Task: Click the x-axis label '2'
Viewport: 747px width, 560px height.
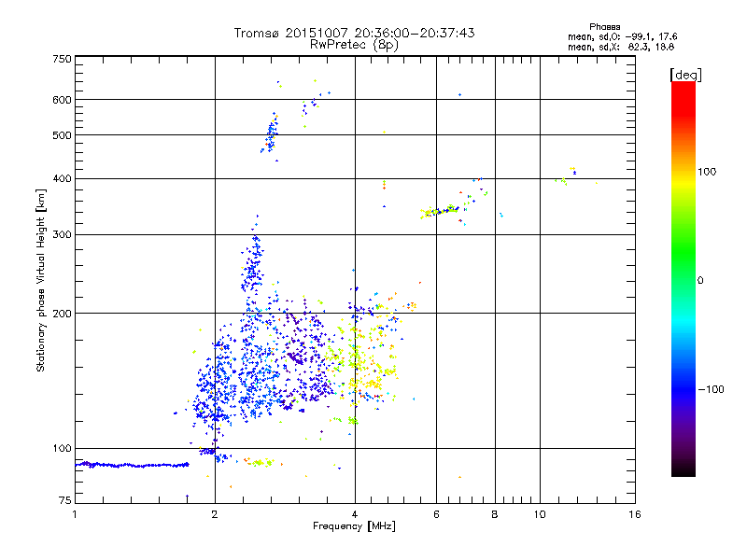Action: pyautogui.click(x=215, y=514)
